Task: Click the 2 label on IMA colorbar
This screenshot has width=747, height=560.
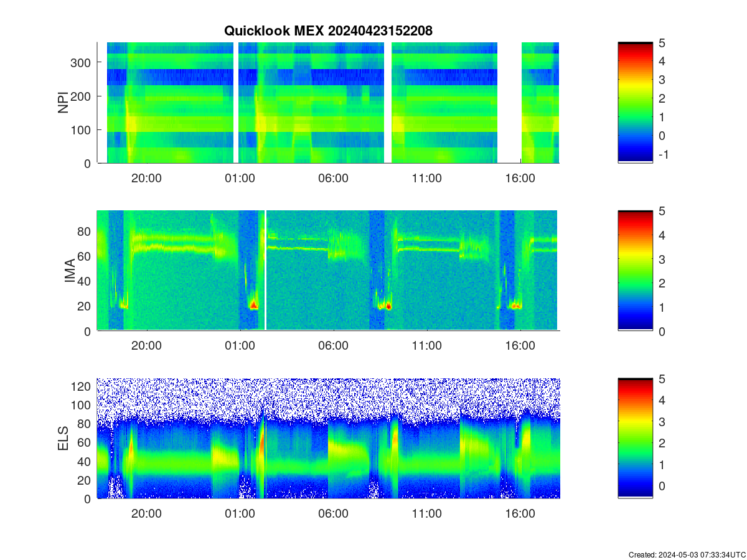Action: (662, 283)
